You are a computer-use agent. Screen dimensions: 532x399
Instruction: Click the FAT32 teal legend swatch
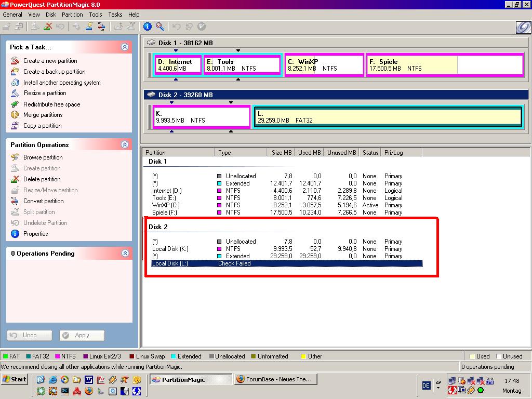pos(28,356)
